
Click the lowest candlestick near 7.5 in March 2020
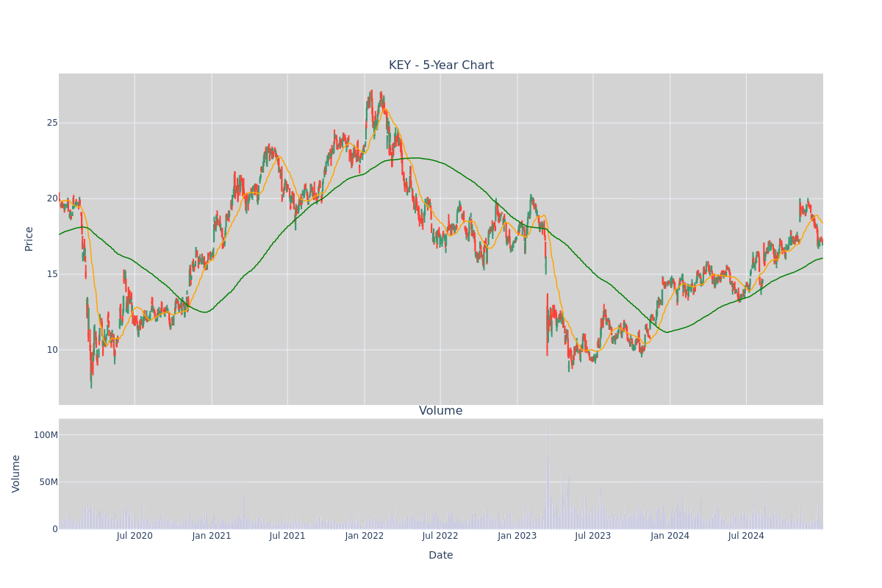[91, 382]
